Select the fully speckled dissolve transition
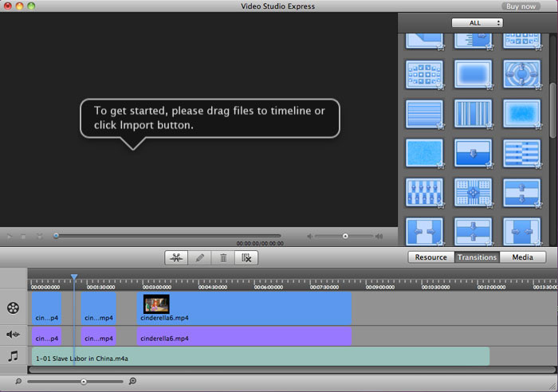 pyautogui.click(x=424, y=153)
